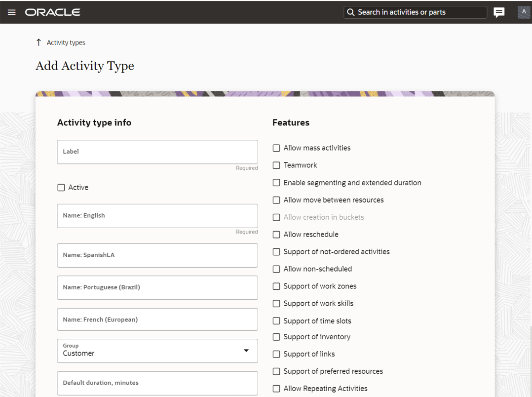The width and height of the screenshot is (532, 397).
Task: Click the search magnifier icon
Action: pyautogui.click(x=351, y=12)
